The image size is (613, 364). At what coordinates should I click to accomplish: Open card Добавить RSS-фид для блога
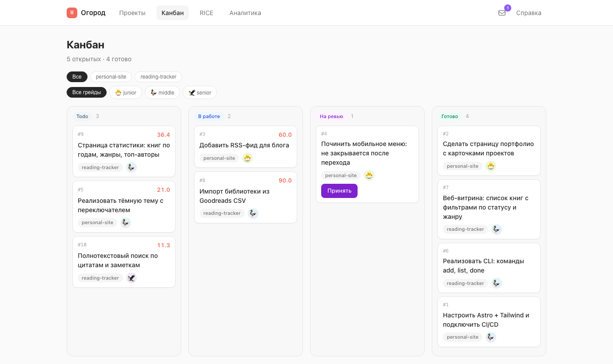coord(246,146)
